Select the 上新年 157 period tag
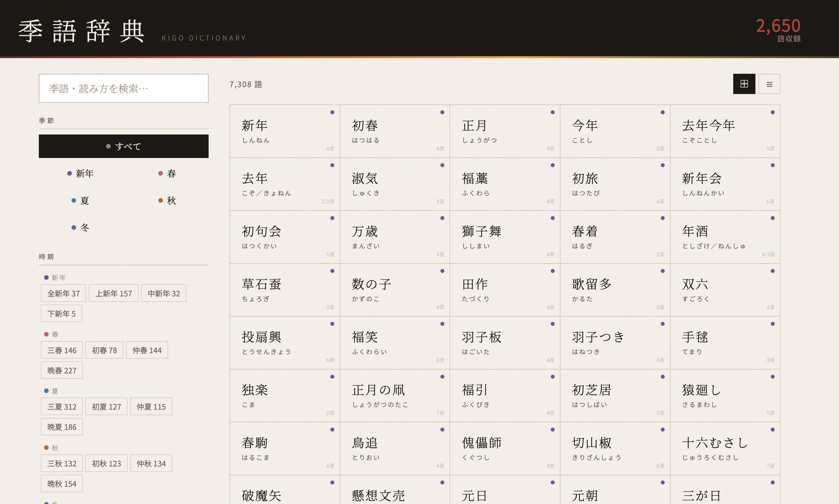 (114, 293)
